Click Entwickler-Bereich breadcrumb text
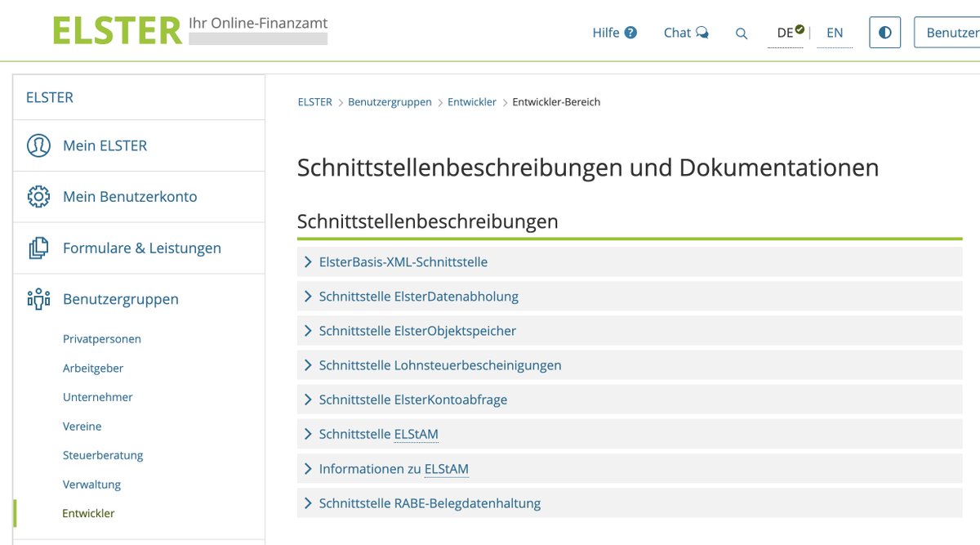 (x=556, y=102)
